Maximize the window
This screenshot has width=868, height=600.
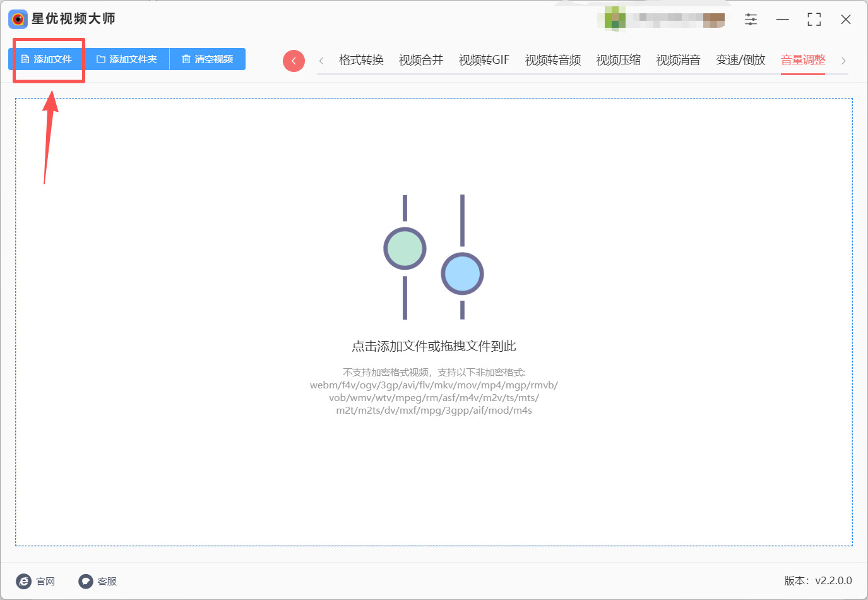(x=814, y=20)
